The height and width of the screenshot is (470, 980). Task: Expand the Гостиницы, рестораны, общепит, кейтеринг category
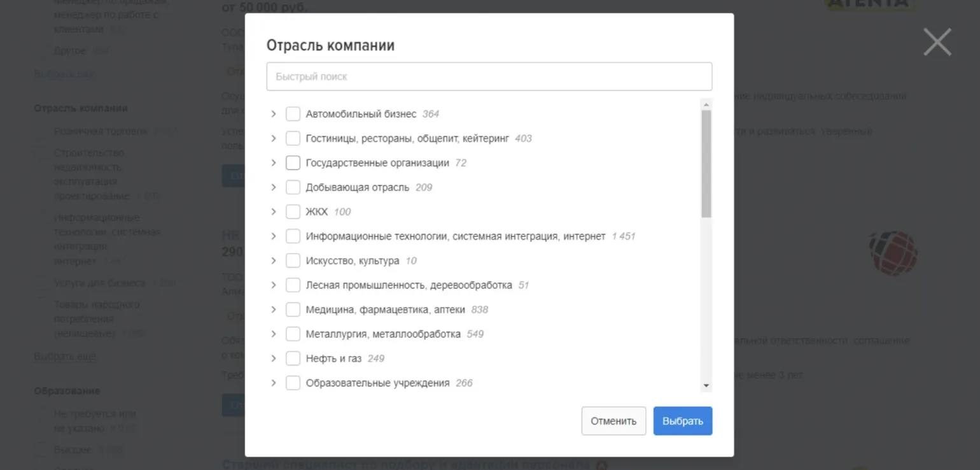tap(274, 138)
